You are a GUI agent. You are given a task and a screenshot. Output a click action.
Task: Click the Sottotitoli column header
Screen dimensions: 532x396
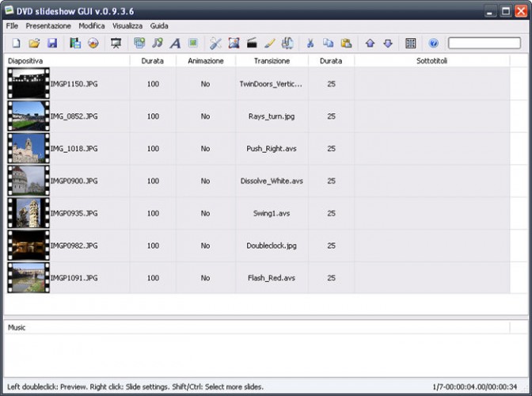coord(431,60)
